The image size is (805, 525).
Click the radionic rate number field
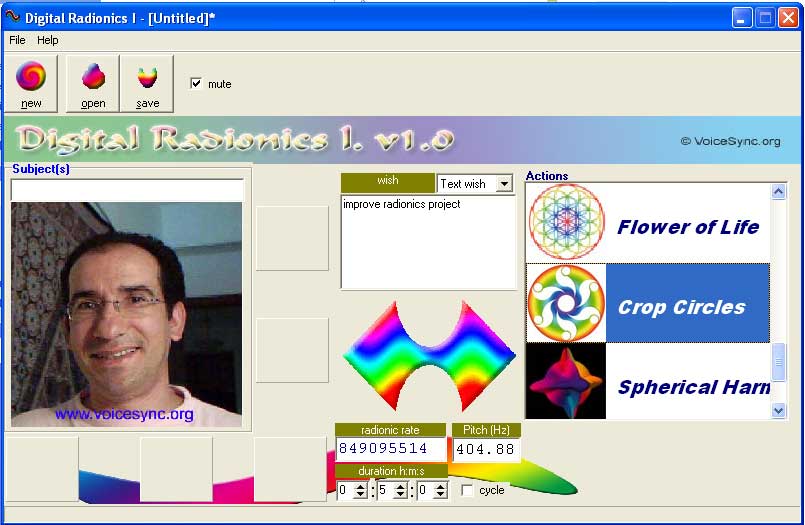[x=390, y=449]
